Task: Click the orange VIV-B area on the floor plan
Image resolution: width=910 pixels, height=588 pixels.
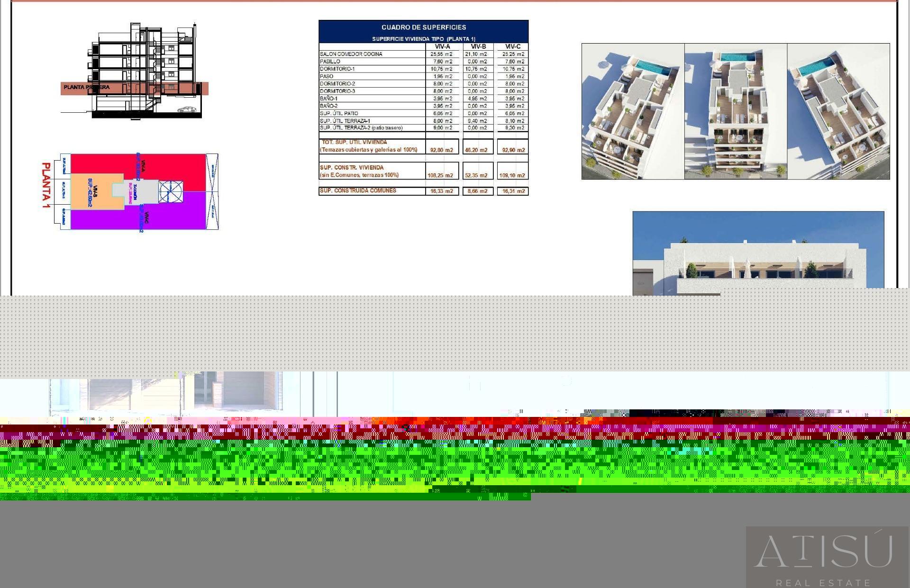Action: pyautogui.click(x=90, y=192)
